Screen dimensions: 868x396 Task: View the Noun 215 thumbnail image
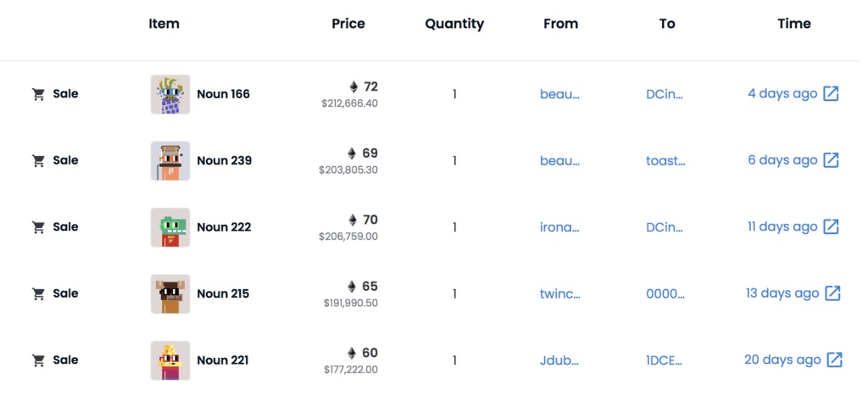pyautogui.click(x=170, y=293)
